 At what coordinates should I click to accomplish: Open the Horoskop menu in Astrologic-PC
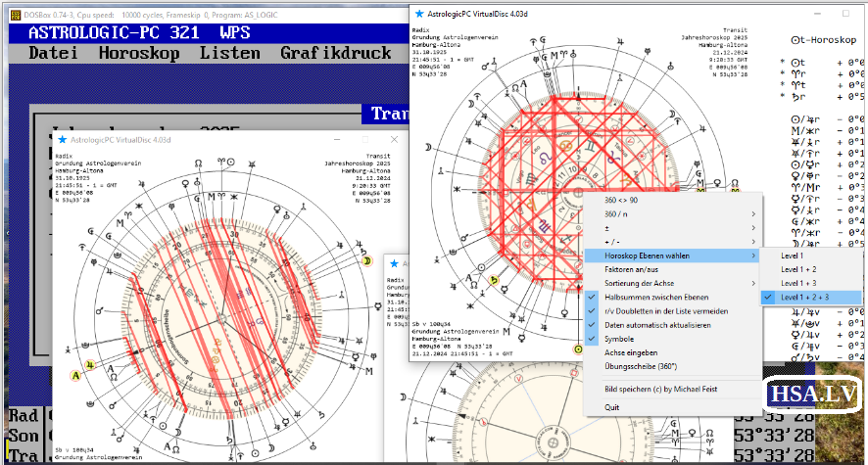click(x=139, y=53)
